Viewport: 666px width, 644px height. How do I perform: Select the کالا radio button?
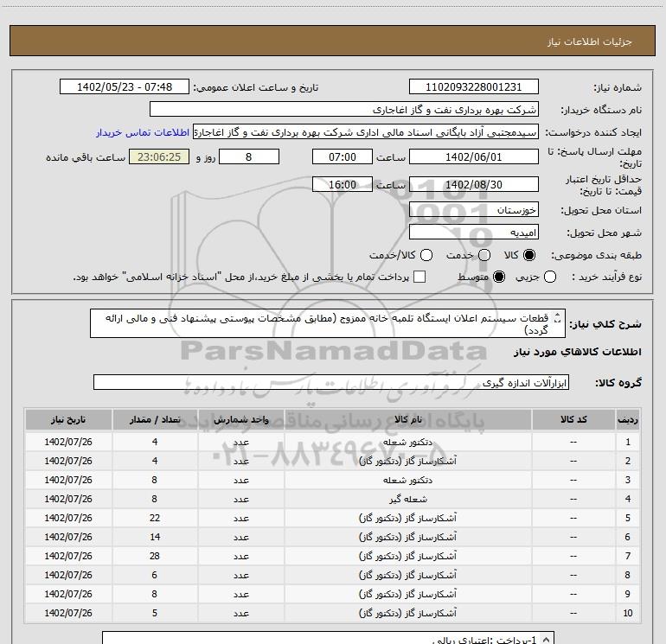pyautogui.click(x=529, y=255)
